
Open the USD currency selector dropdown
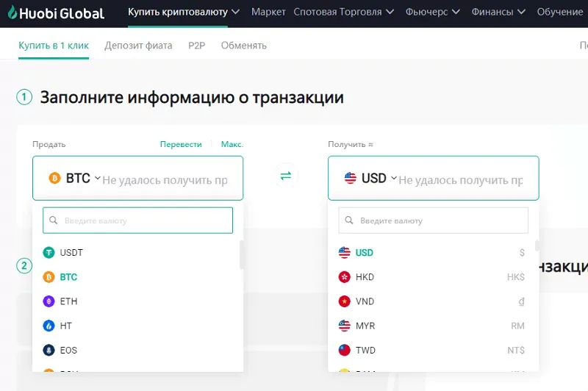click(370, 178)
